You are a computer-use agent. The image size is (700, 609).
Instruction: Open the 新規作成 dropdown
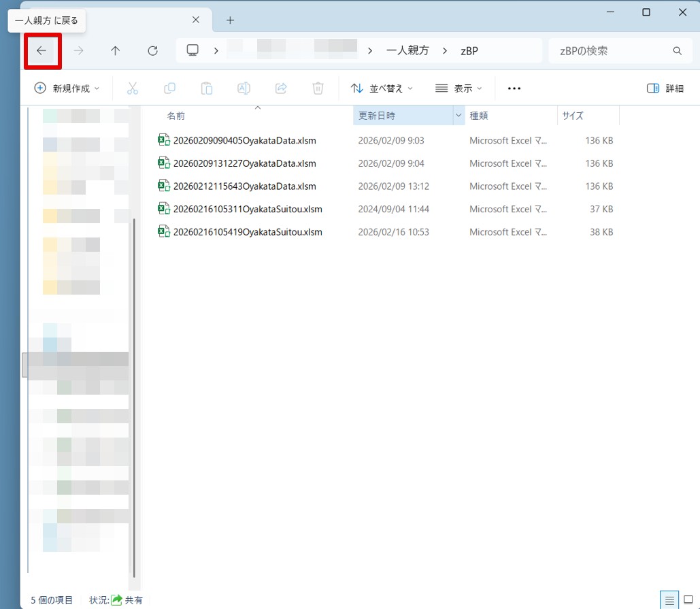[x=67, y=88]
